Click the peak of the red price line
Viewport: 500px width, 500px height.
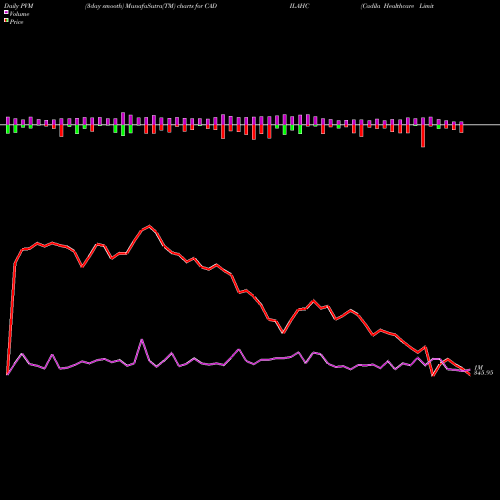[149, 226]
